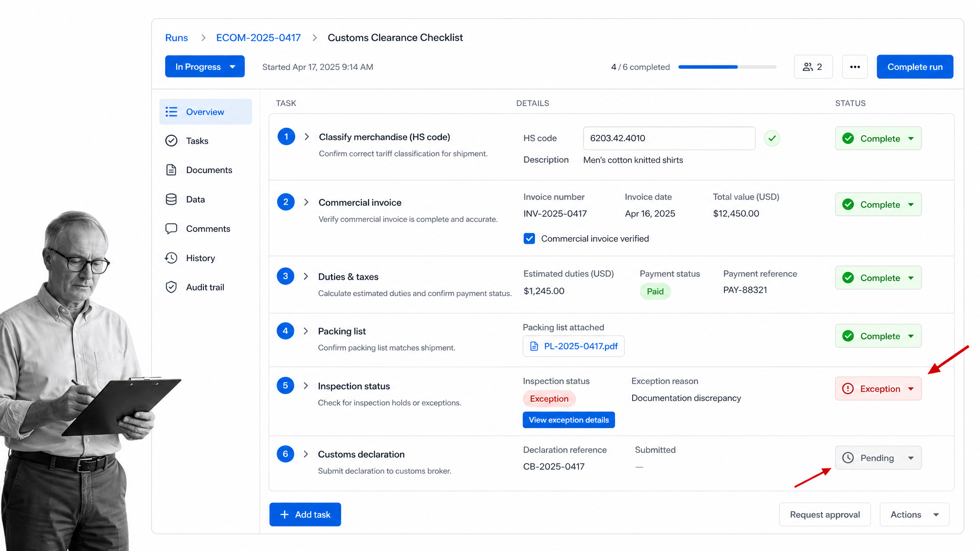Click invoice number INV-2025-0417
Viewport: 980px width, 551px height.
pyautogui.click(x=555, y=214)
